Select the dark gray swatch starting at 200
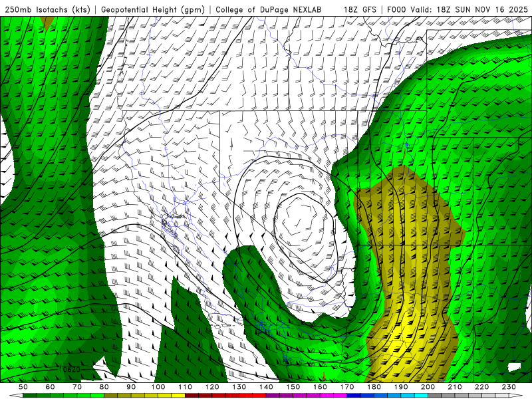532x399 pixels. click(x=435, y=395)
